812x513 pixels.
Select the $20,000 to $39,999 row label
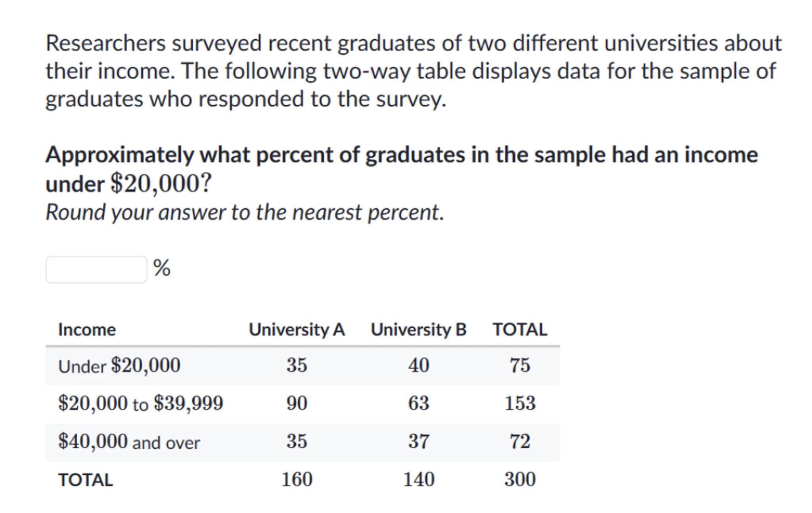click(140, 403)
